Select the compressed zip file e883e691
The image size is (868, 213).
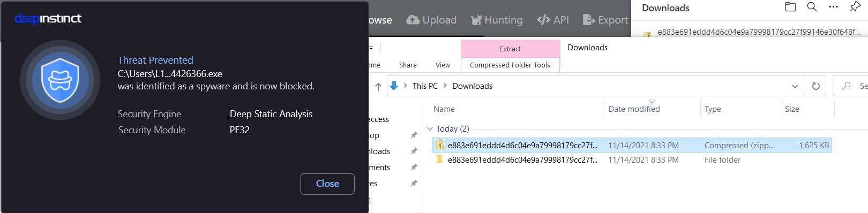632,145
